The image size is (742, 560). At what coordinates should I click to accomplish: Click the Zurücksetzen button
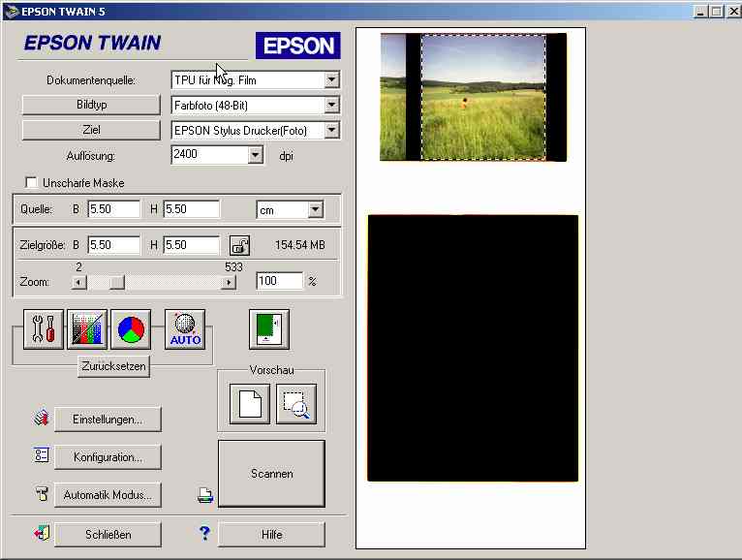coord(113,366)
